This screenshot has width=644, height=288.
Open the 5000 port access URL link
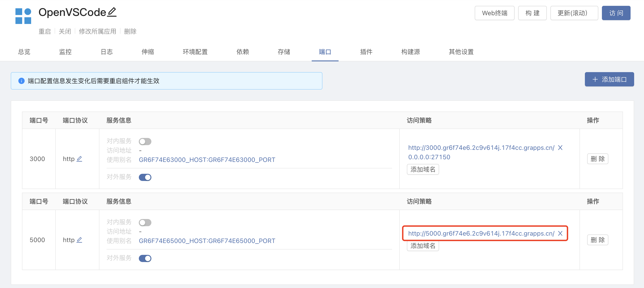click(481, 234)
